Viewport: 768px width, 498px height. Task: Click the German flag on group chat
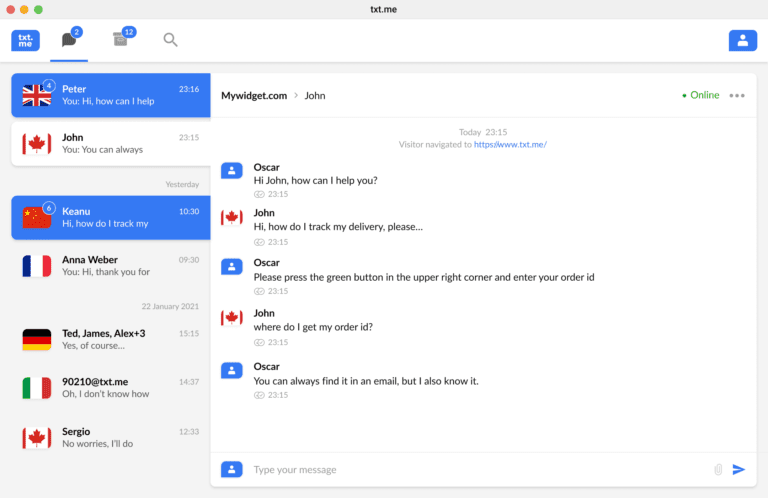point(37,339)
